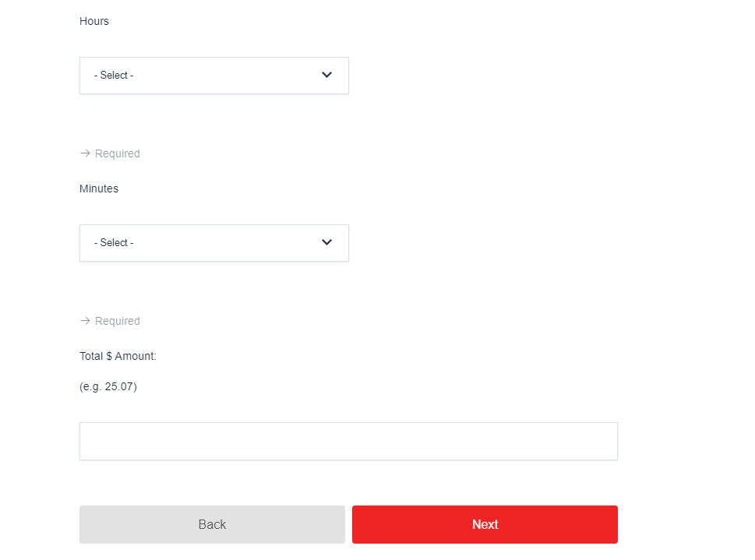
Task: Click the Required indicator under the Hours field
Action: (117, 153)
